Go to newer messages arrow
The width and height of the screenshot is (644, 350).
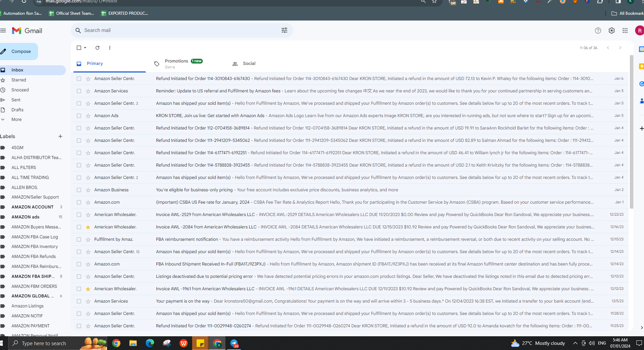click(x=608, y=48)
